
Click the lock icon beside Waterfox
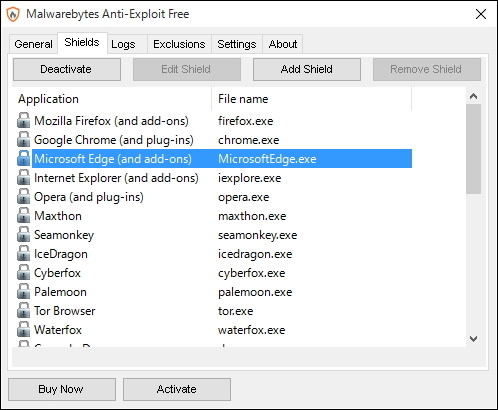coord(23,329)
